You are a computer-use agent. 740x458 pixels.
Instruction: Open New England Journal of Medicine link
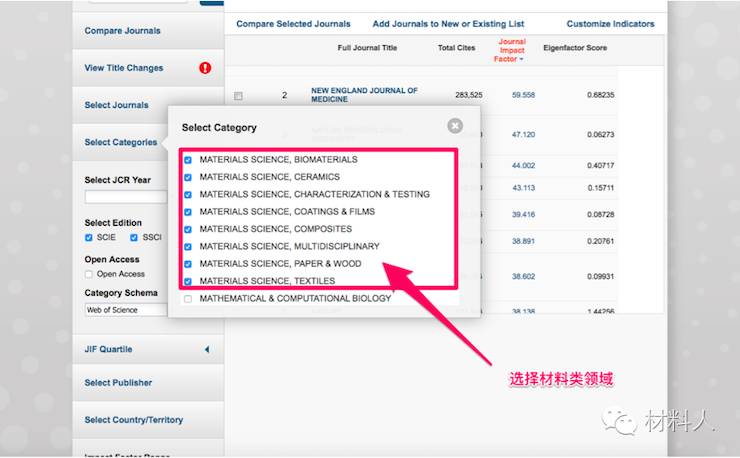364,94
